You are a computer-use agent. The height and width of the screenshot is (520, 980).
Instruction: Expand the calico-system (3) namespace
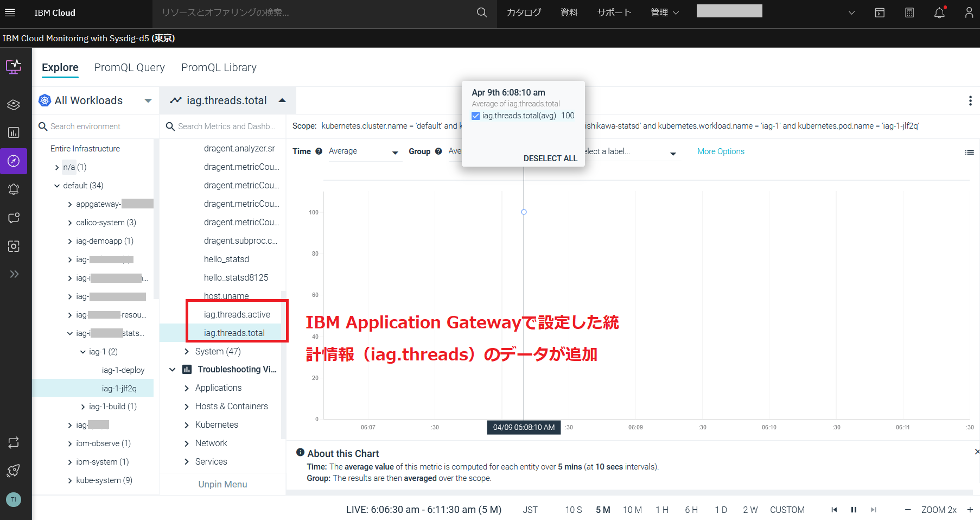[x=70, y=223]
